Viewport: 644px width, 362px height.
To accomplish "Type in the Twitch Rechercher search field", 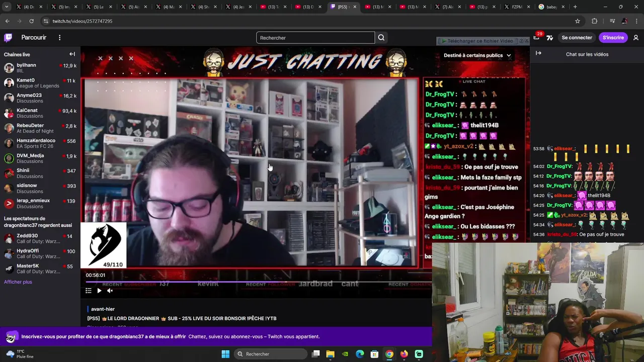I will click(315, 38).
